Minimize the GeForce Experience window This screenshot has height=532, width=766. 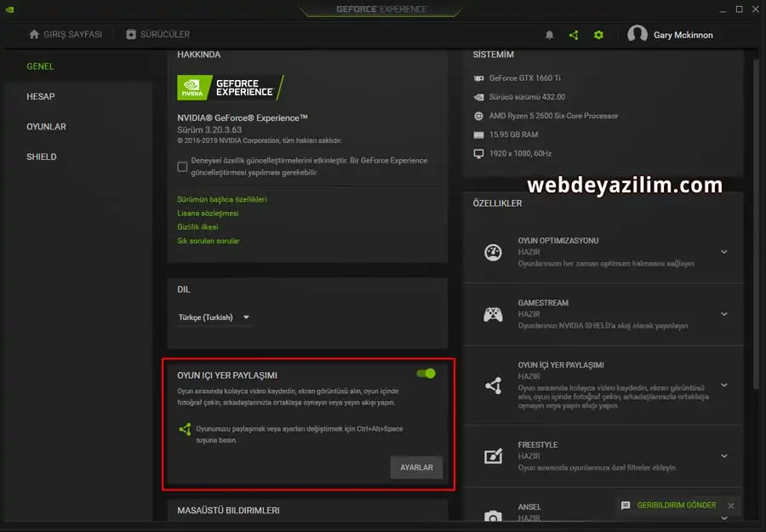723,9
